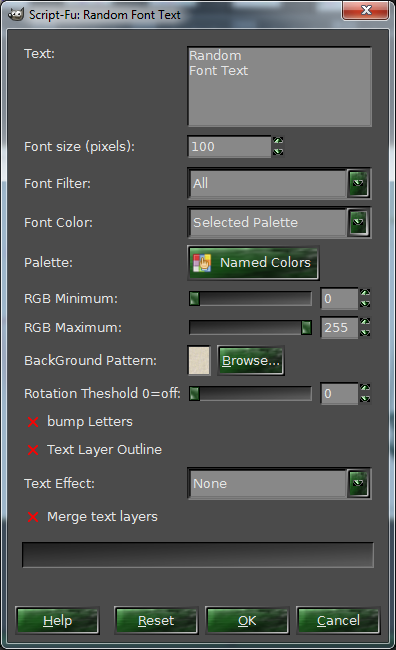Open the Text Effect dropdown arrow
The height and width of the screenshot is (650, 396).
click(358, 483)
